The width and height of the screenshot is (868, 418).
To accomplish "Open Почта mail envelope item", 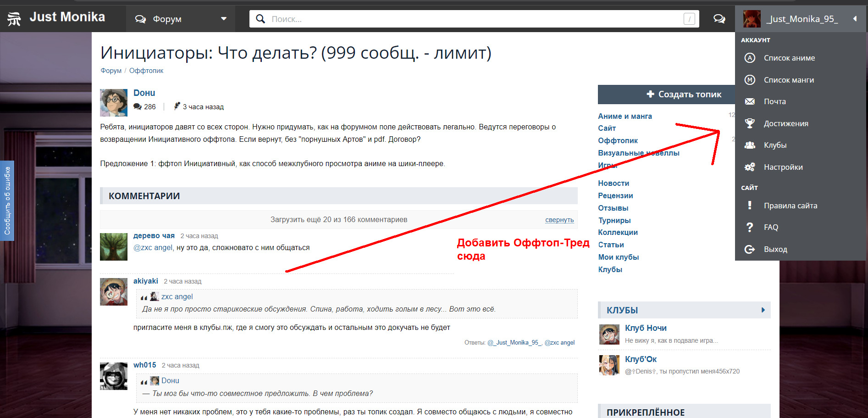I will click(x=774, y=101).
